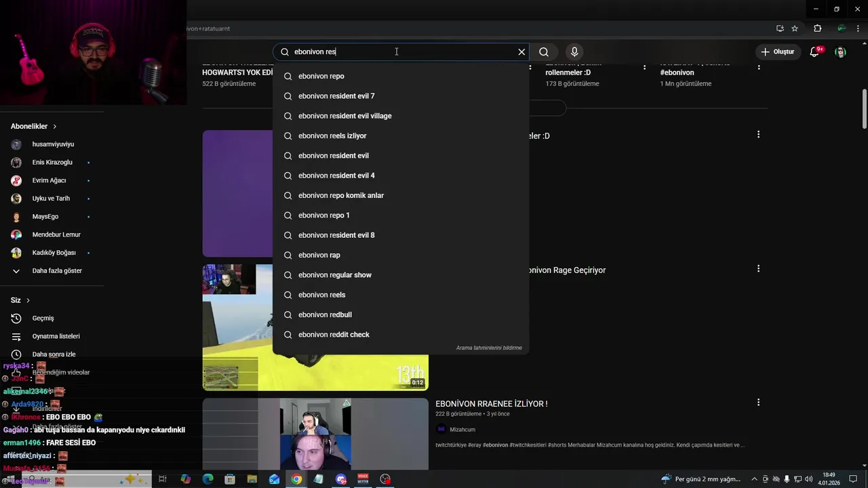
Task: Open the taskbar clock showing 18:49
Action: pos(829,479)
